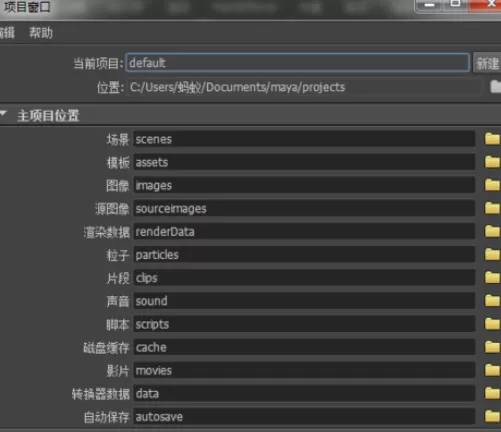Edit the 自动保存 autosave field

tap(304, 416)
